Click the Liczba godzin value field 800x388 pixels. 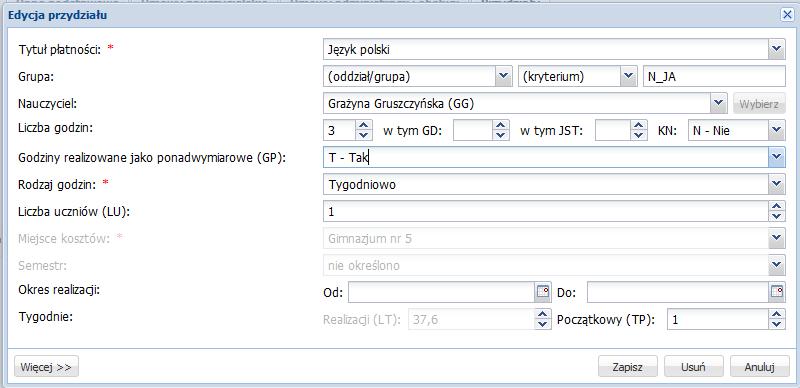340,131
